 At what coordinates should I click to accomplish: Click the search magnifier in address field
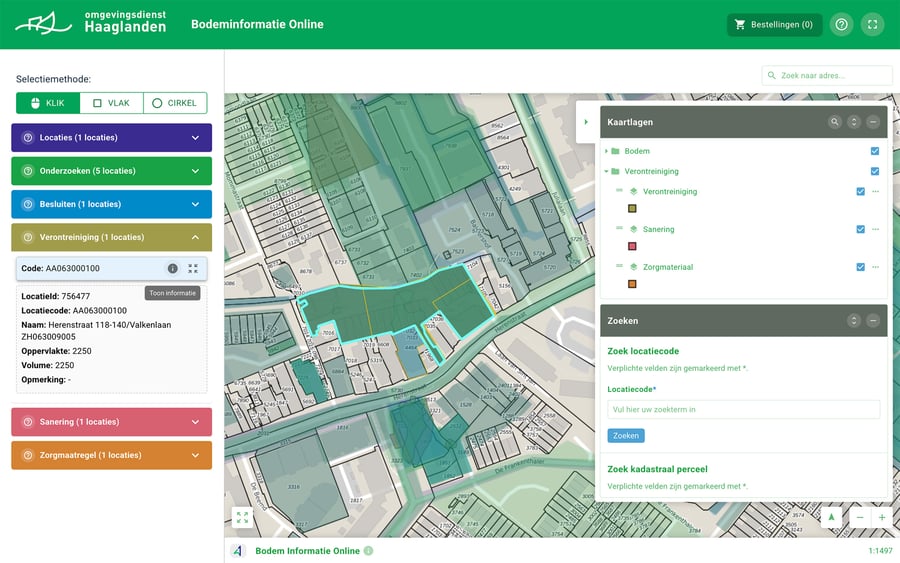pyautogui.click(x=771, y=75)
